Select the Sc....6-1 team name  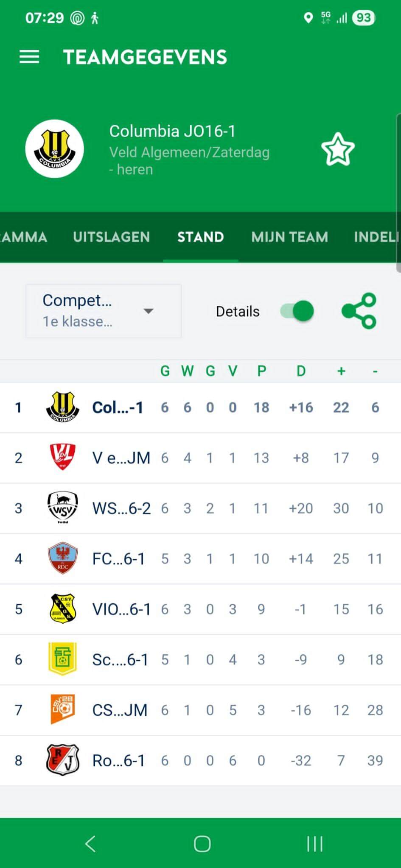120,660
